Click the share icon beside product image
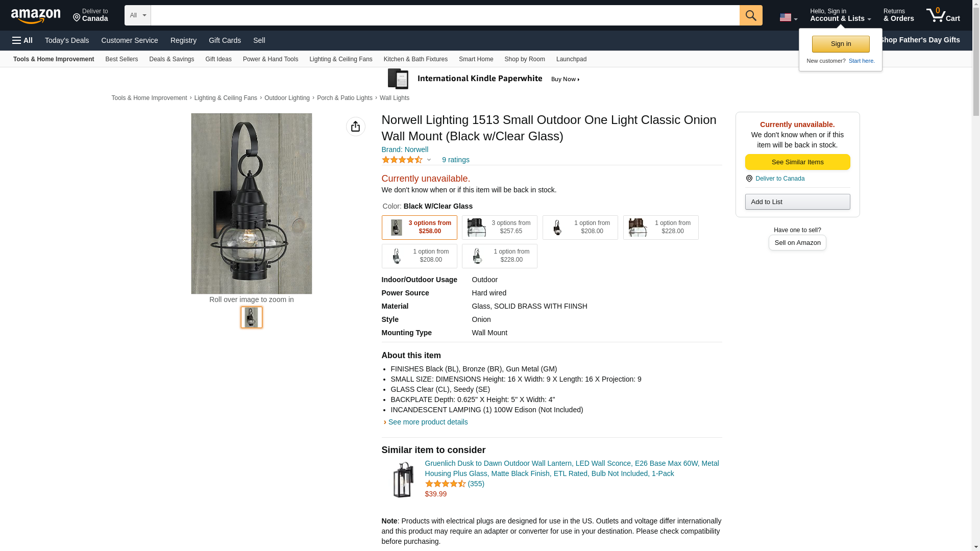Screen dimensions: 980x551 tap(355, 127)
